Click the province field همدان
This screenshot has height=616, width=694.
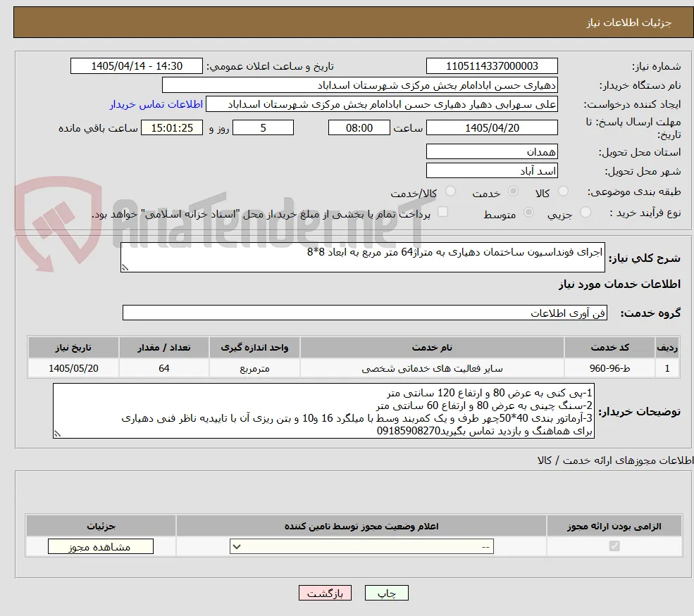pyautogui.click(x=492, y=151)
